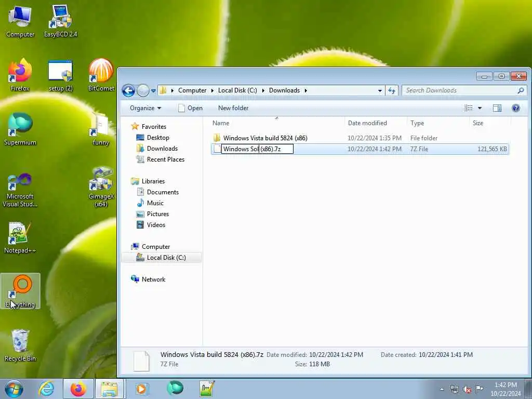The height and width of the screenshot is (399, 532).
Task: Switch to Firefox in the taskbar
Action: pyautogui.click(x=78, y=389)
